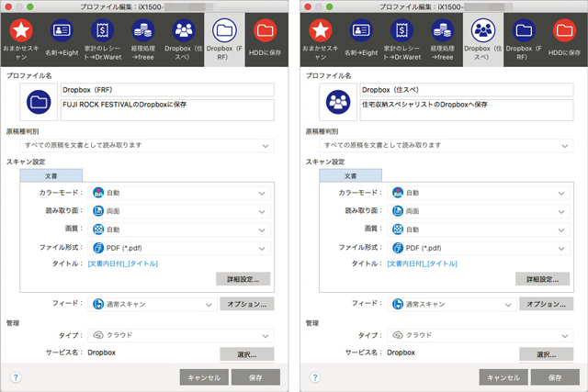Open 原稿種判別 dropdown in left window
588x392 pixels.
(147, 145)
